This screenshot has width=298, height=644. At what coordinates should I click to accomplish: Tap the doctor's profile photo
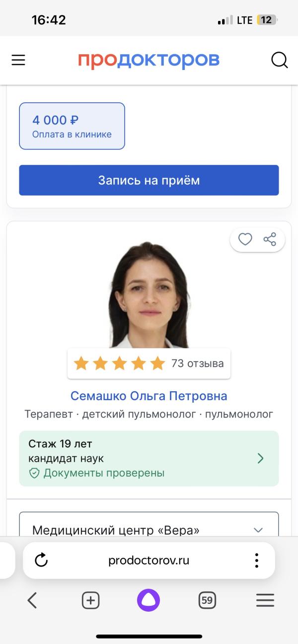click(149, 295)
